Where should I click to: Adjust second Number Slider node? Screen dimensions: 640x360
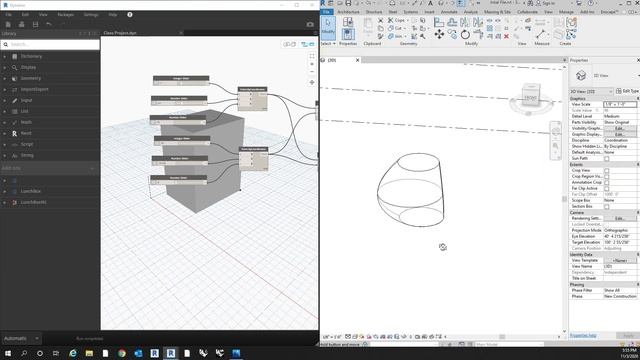[178, 120]
